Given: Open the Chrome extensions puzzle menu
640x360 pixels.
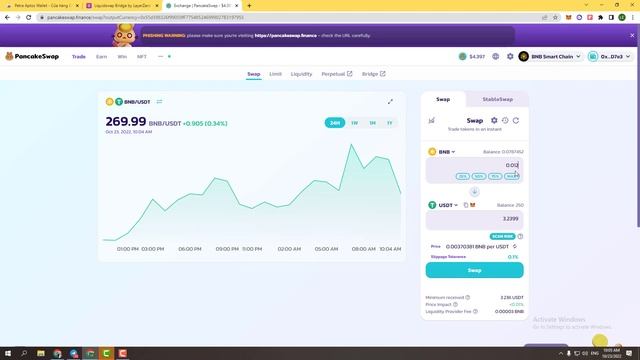Looking at the screenshot, I should (600, 18).
